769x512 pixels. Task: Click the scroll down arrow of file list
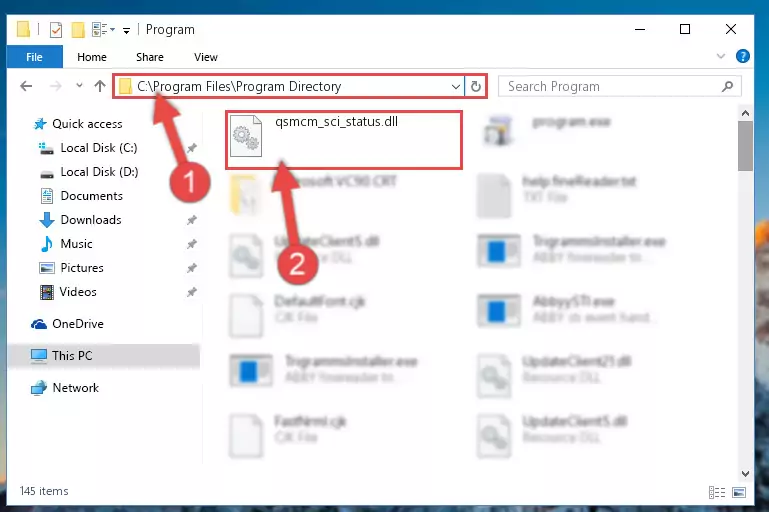tap(745, 474)
